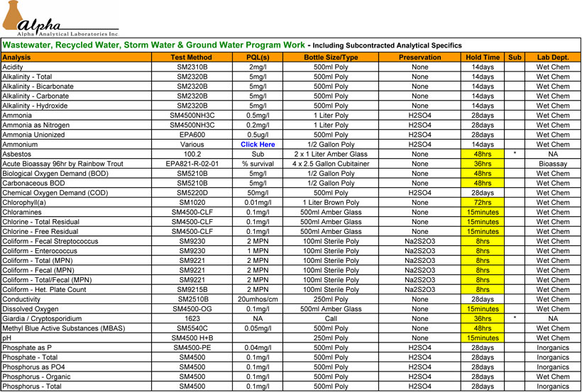Select the 'Ammonia as Nitrogen' cell
582x392 pixels.
click(x=76, y=125)
